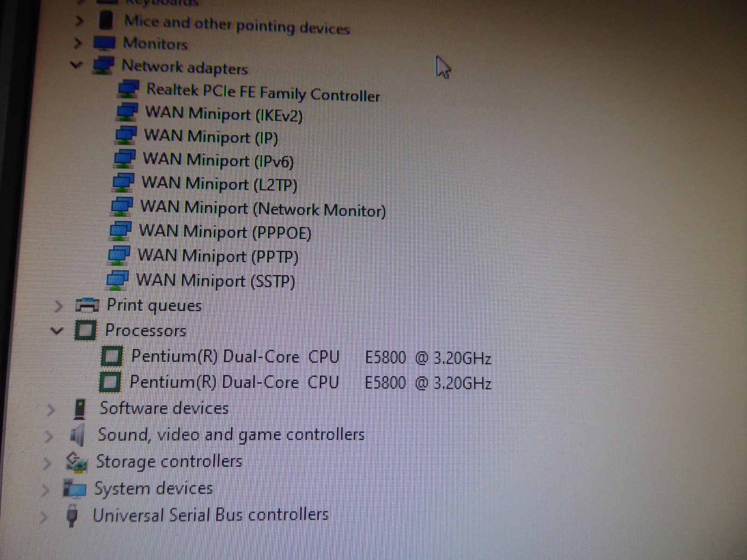
Task: Click the Monitors category icon
Action: coord(104,43)
